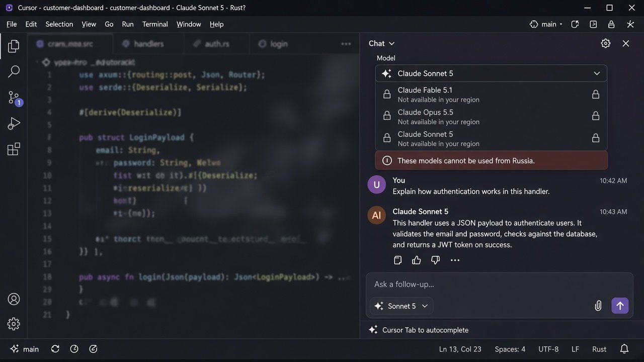Open the Explorer files icon in activity bar

14,46
